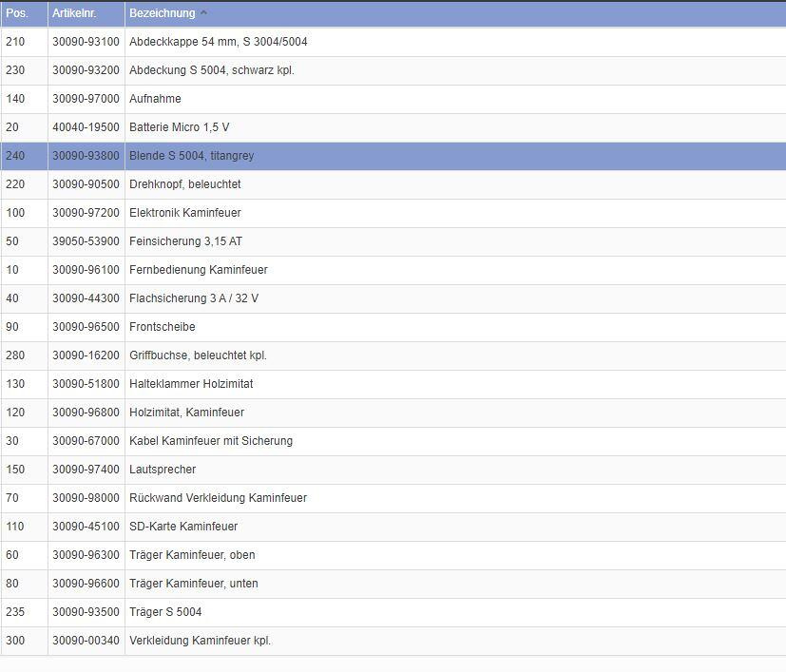Click the sort arrow beside Bezeichnung header
Image resolution: width=786 pixels, height=672 pixels.
tap(203, 13)
